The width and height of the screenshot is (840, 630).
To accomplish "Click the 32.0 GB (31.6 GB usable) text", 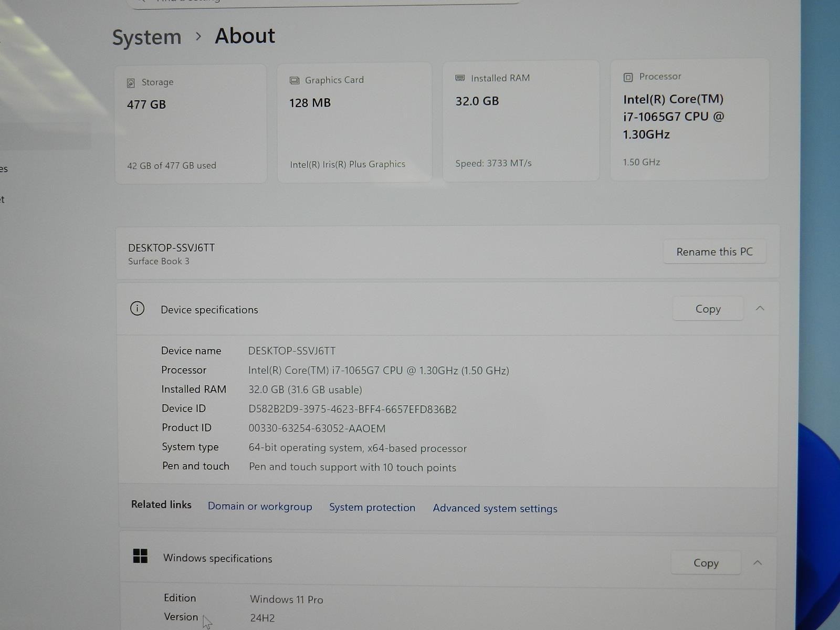I will [305, 390].
